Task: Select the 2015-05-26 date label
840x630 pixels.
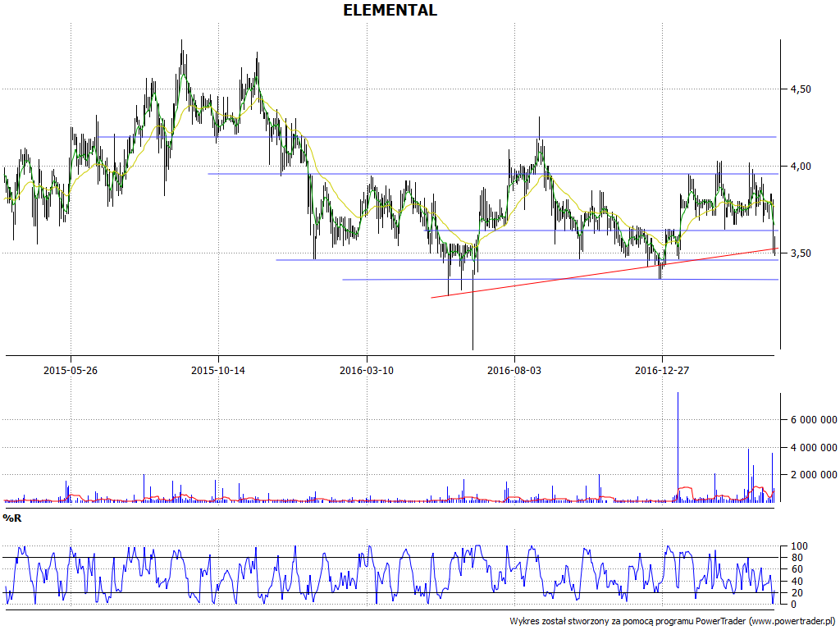Action: [71, 370]
